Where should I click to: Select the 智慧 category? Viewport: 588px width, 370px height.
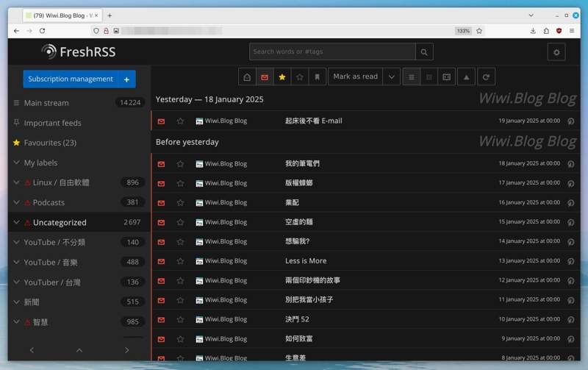tap(40, 322)
